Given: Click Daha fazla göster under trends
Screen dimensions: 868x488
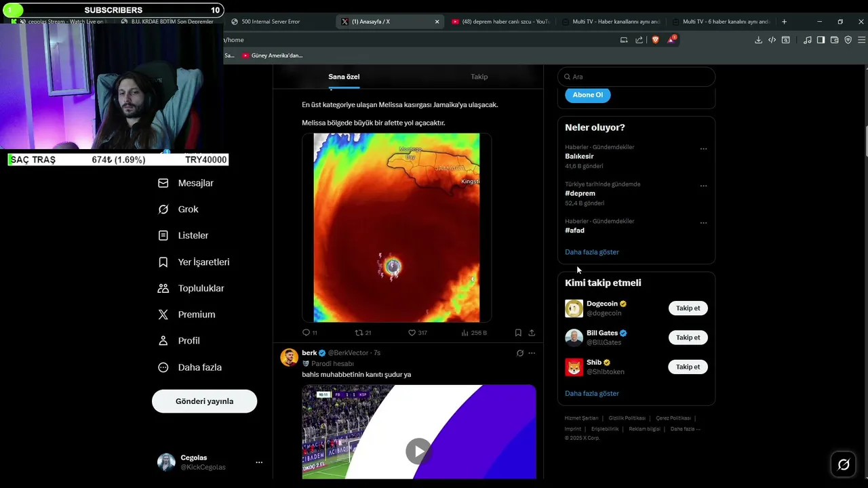Looking at the screenshot, I should 591,252.
